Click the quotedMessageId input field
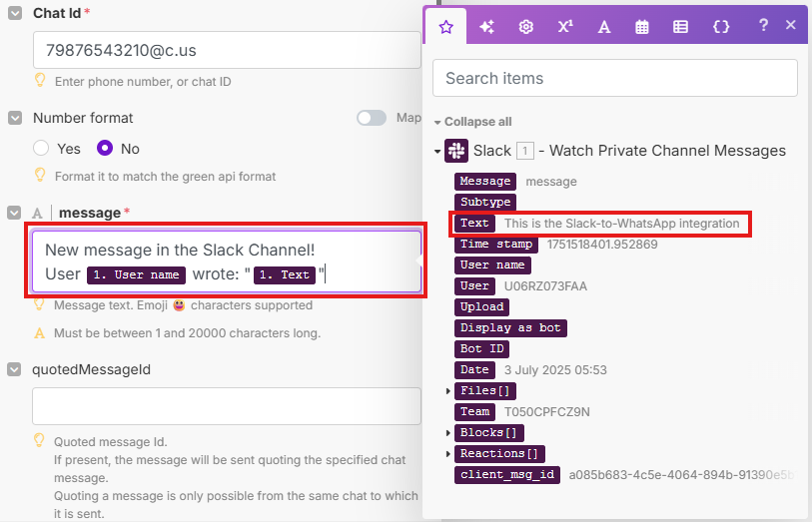Viewport: 812px width, 522px height. pos(226,406)
